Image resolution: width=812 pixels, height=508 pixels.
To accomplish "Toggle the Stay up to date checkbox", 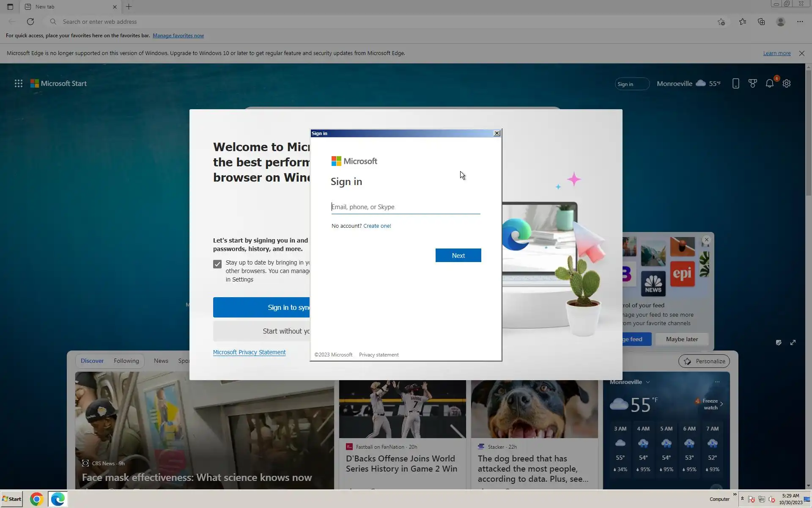I will [217, 264].
